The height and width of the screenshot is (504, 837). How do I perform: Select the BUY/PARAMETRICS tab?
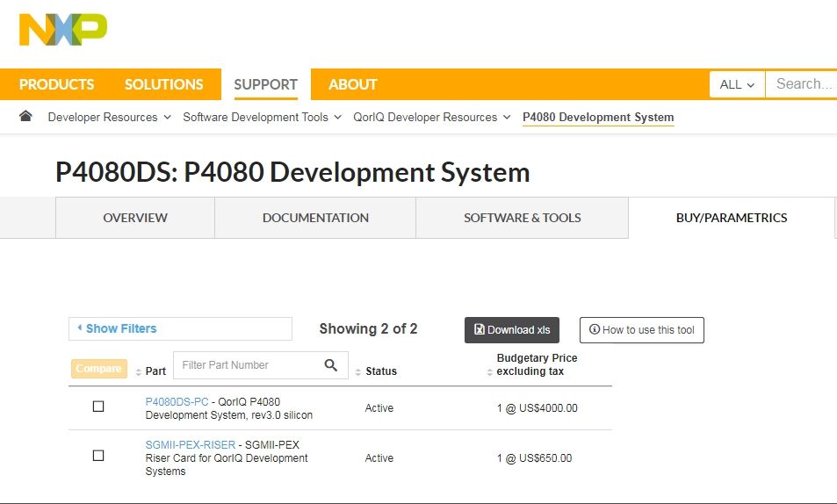(x=732, y=218)
